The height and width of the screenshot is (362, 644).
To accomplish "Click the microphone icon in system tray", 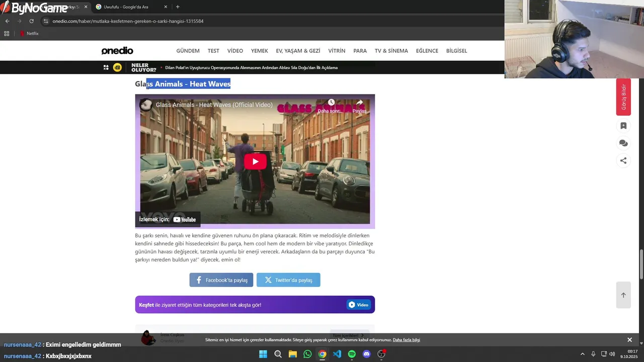I will click(x=593, y=354).
